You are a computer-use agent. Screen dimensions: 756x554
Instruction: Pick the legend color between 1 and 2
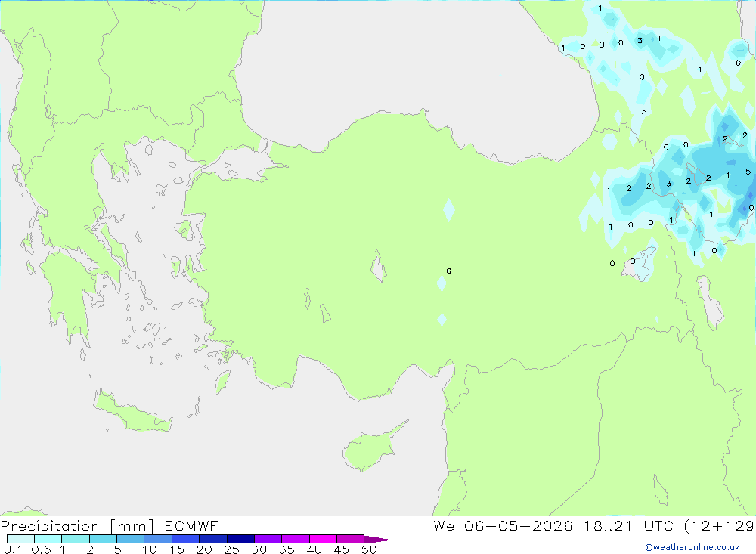76,539
